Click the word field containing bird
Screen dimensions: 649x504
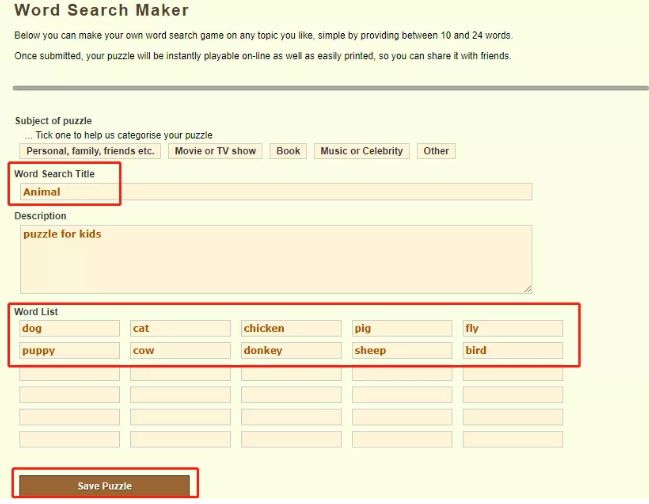tap(513, 350)
